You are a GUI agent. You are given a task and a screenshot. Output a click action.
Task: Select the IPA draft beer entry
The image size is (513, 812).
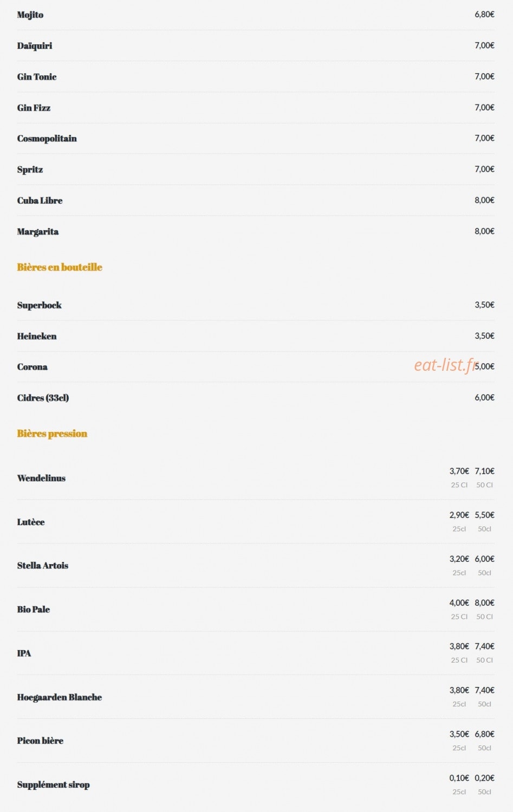coord(24,653)
